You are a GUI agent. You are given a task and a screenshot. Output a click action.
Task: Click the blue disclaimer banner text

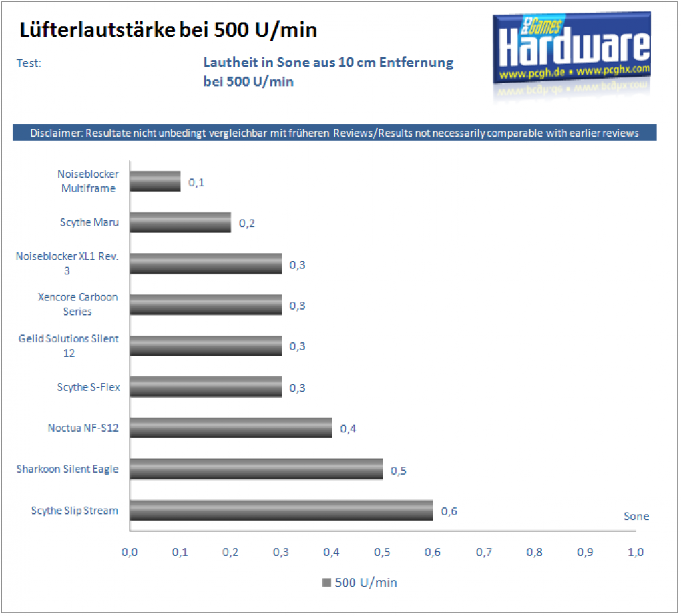coord(335,133)
